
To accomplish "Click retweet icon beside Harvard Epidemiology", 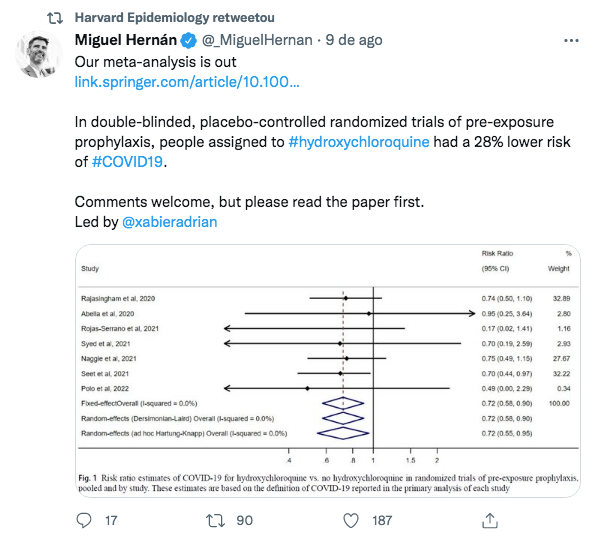I will [55, 17].
